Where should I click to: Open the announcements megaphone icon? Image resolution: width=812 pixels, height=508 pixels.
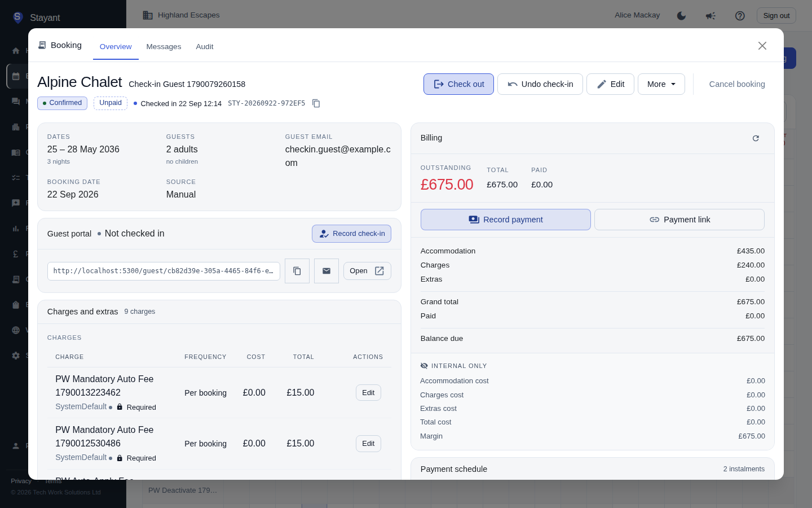tap(710, 16)
